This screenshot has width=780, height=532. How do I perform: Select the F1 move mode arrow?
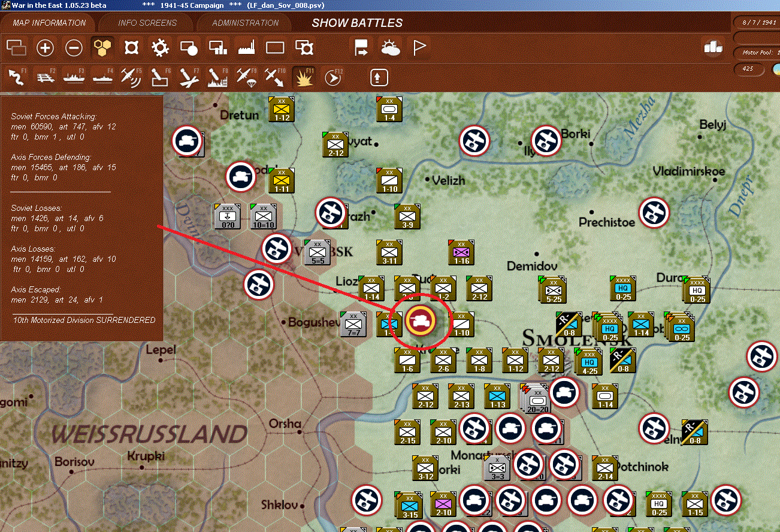17,77
